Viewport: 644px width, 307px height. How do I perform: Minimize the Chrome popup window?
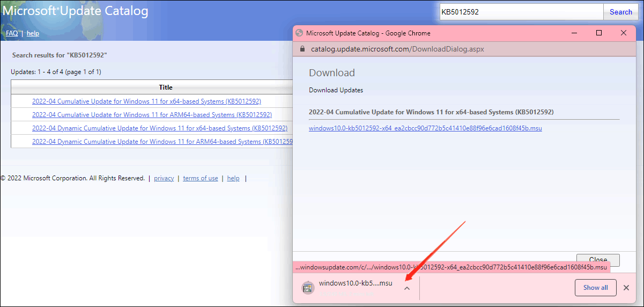click(x=574, y=33)
